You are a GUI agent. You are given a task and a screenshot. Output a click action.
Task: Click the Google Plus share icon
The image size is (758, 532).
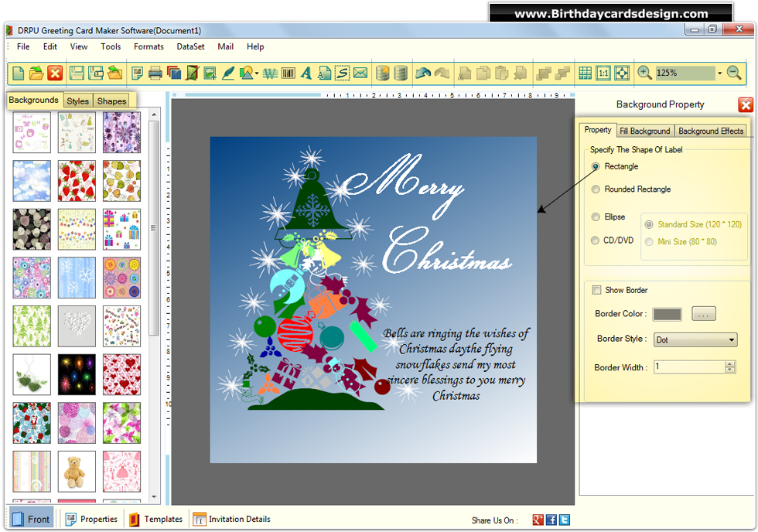pos(538,520)
